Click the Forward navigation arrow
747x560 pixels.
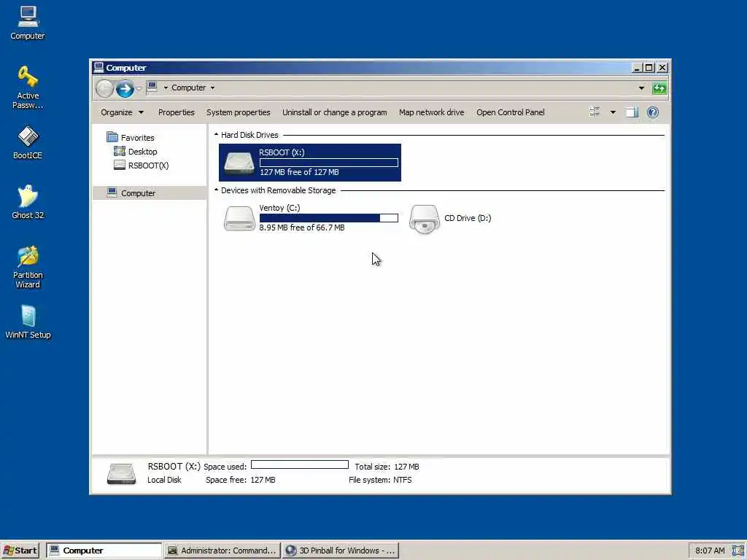tap(125, 88)
